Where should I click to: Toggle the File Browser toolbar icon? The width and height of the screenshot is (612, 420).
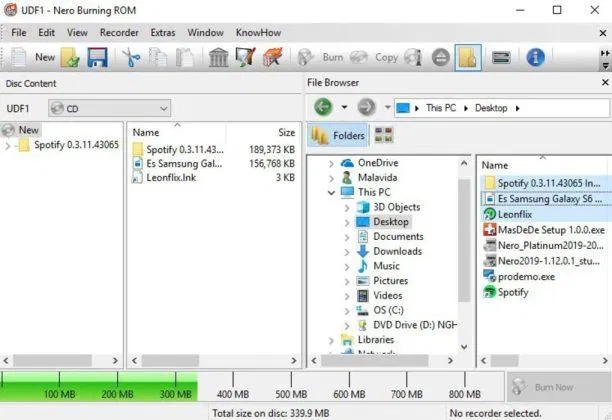pyautogui.click(x=468, y=58)
